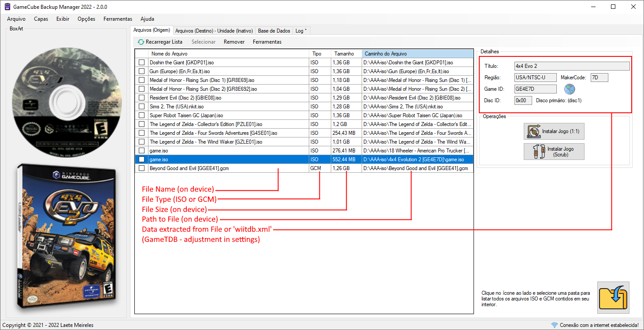The width and height of the screenshot is (644, 330).
Task: Click the GameCube Backup Manager title icon
Action: tap(7, 7)
